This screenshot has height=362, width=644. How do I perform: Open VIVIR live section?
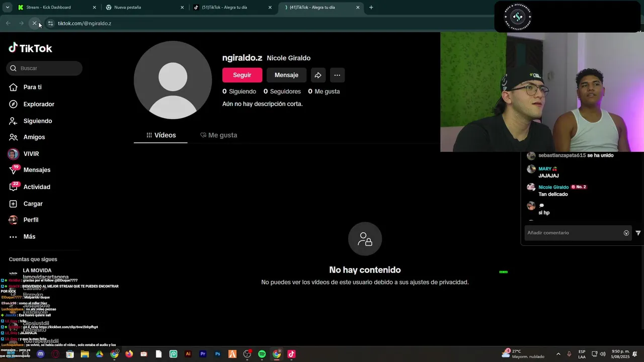(24, 154)
